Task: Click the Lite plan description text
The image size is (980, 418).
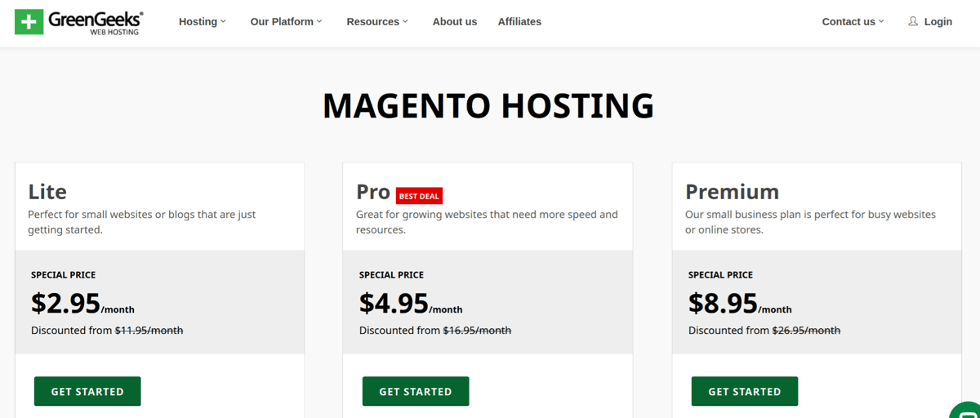Action: (x=142, y=222)
